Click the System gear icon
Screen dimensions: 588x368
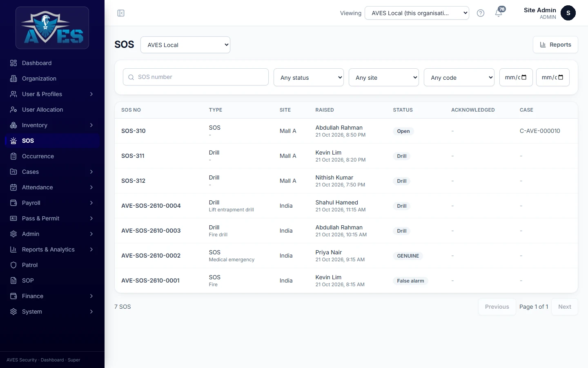pos(13,312)
